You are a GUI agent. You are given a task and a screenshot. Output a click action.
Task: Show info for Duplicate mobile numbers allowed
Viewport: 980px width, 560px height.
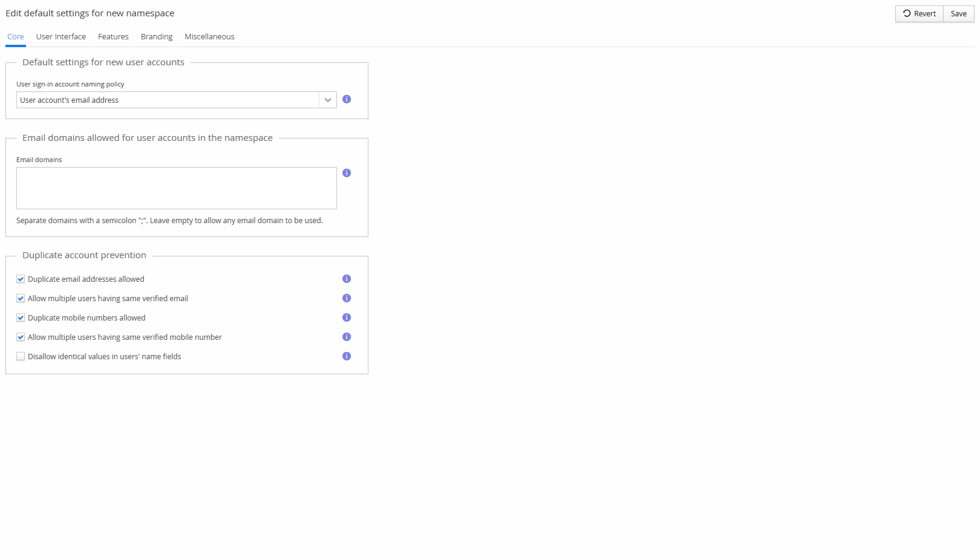[347, 317]
